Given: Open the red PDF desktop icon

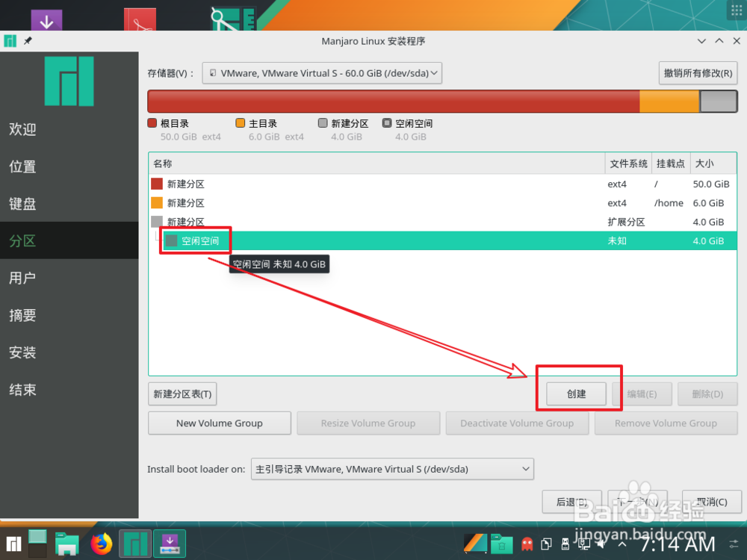Looking at the screenshot, I should 140,20.
